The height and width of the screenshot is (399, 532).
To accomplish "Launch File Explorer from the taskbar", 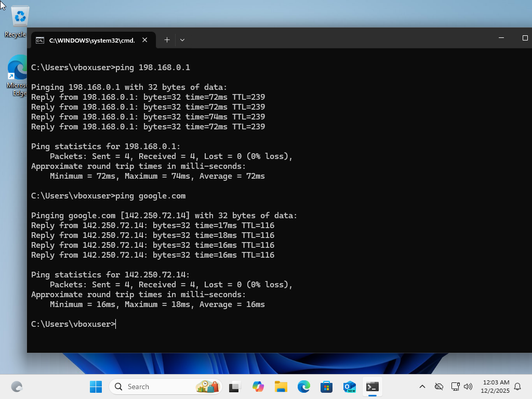I will (x=281, y=387).
